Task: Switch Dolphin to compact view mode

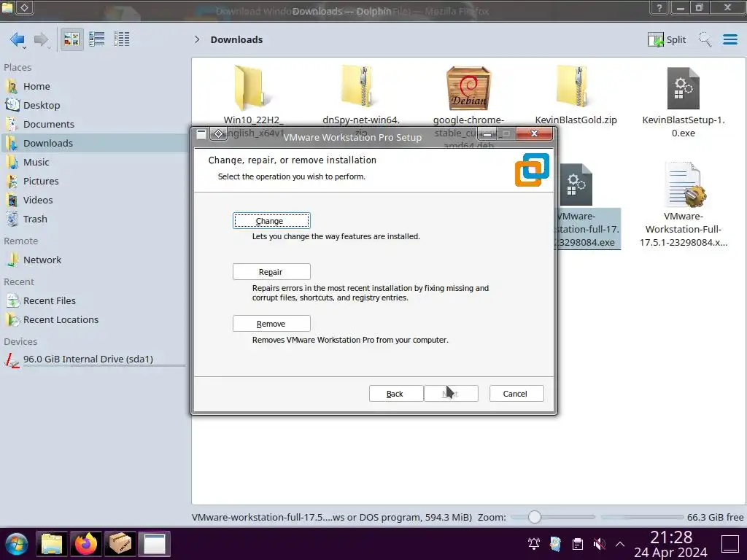Action: pyautogui.click(x=97, y=39)
